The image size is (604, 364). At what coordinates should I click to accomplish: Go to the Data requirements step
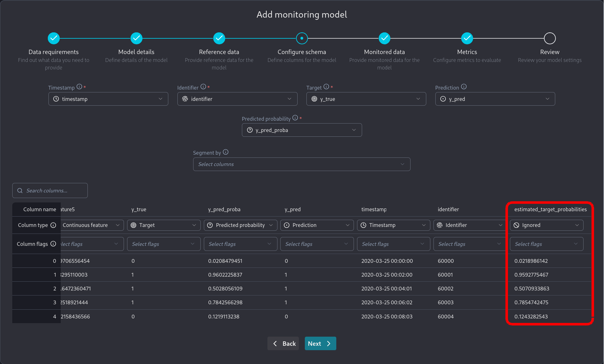point(54,38)
